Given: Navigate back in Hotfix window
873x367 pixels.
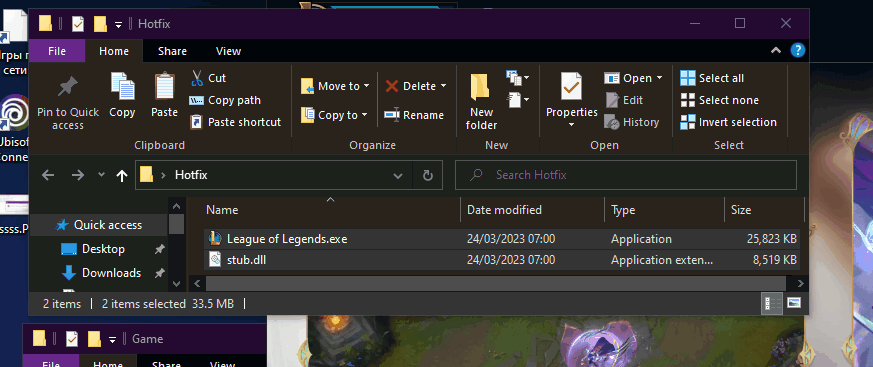Looking at the screenshot, I should (48, 175).
